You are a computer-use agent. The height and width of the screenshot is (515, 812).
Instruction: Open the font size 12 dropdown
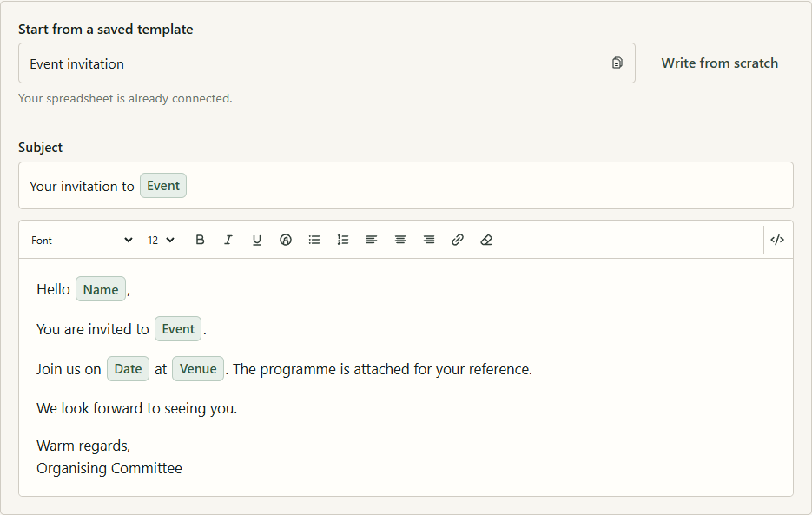[161, 240]
